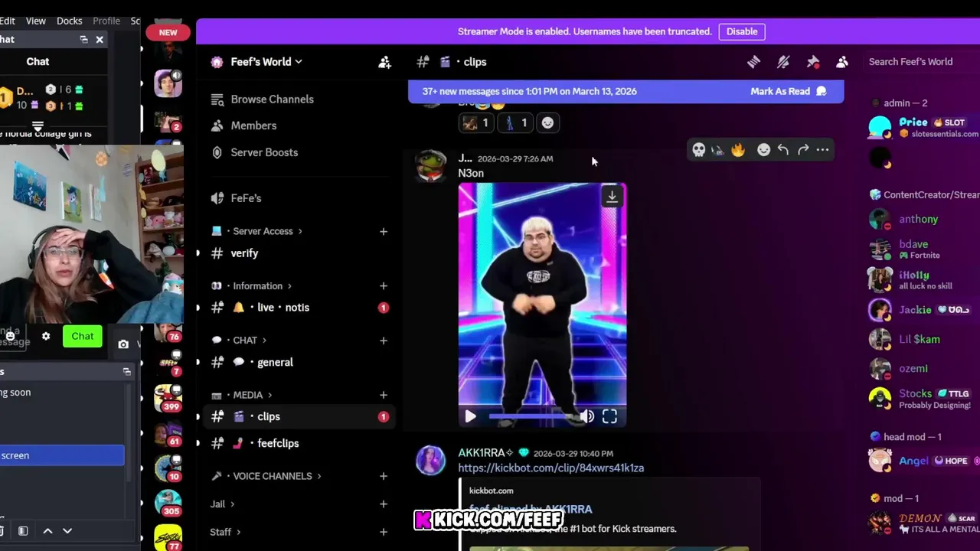
Task: Collapse the Information category
Action: pos(258,286)
